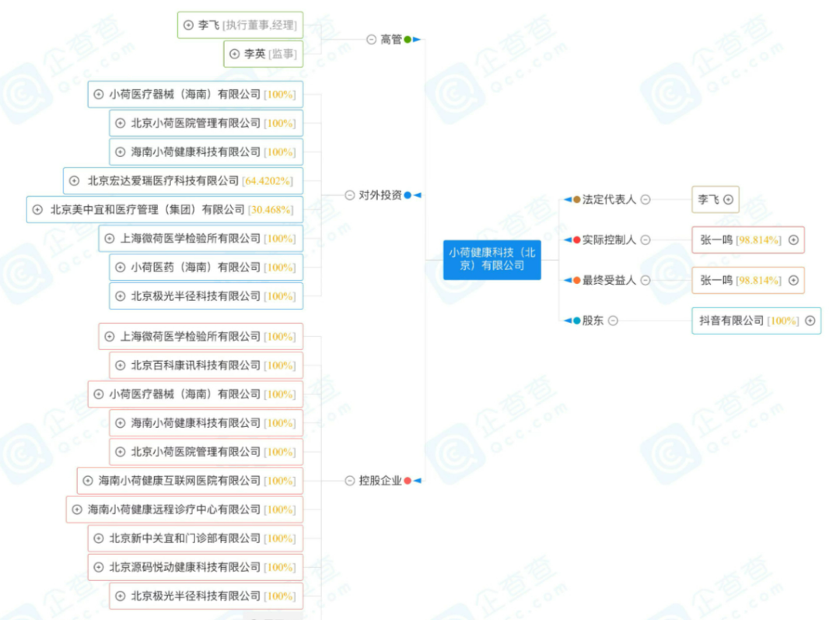840x620 pixels.
Task: Click plus icon before 北京源码悦动健康科技有限公司
Action: point(98,567)
